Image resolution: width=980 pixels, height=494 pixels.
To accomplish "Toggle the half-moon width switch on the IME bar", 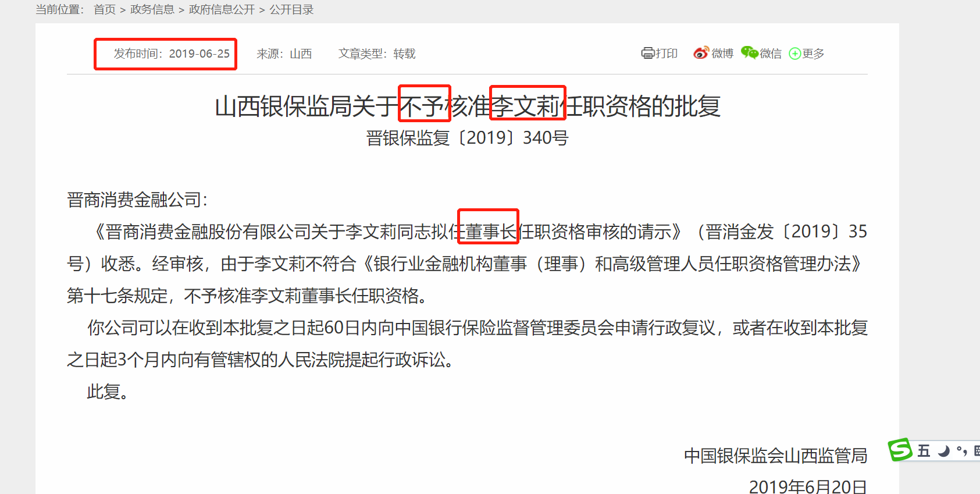I will pyautogui.click(x=943, y=451).
